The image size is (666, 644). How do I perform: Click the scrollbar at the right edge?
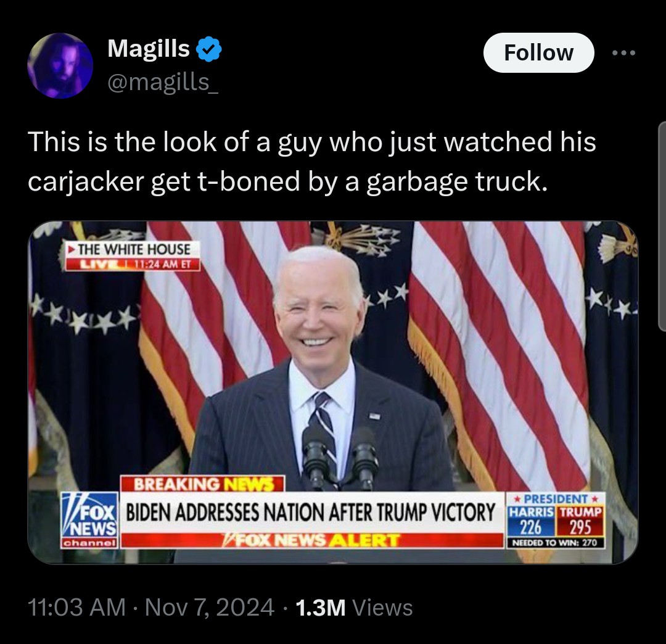[x=662, y=226]
